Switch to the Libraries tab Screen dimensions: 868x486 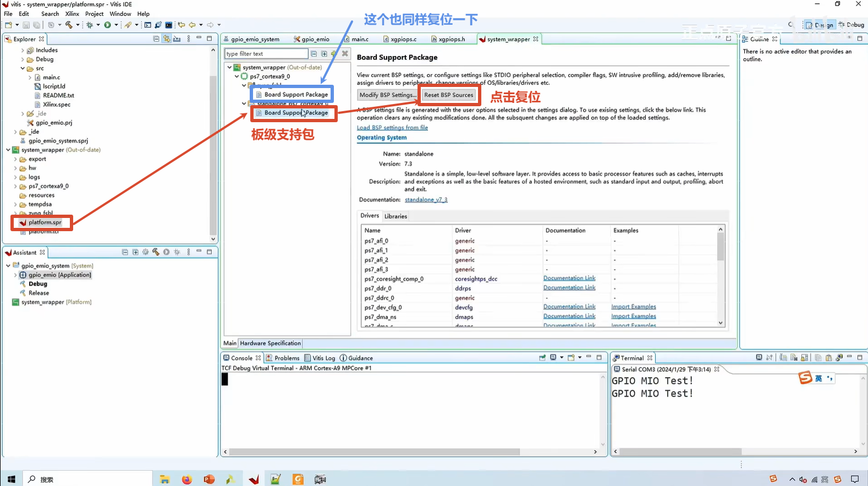pos(395,216)
